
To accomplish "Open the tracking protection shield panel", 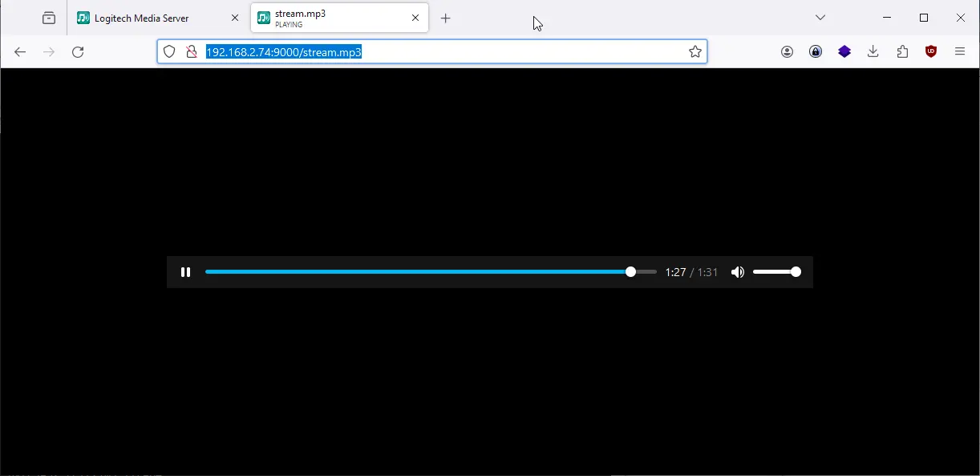I will pos(169,51).
